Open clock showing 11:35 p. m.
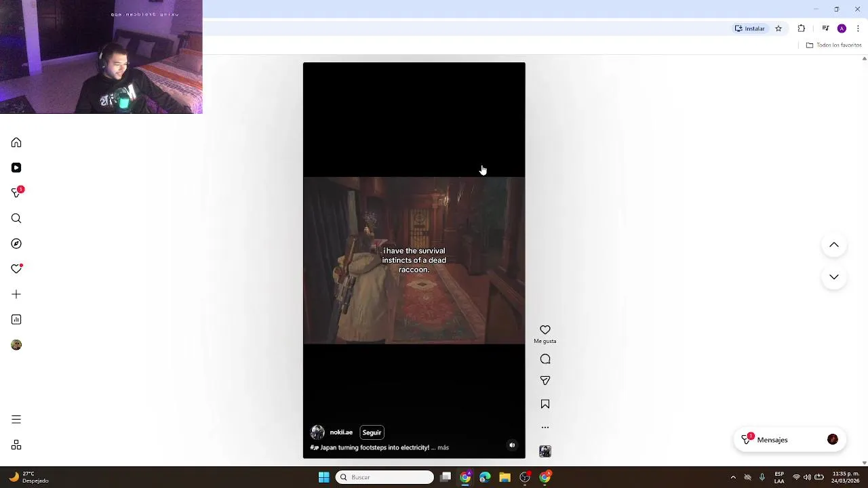This screenshot has width=868, height=488. pos(846,477)
